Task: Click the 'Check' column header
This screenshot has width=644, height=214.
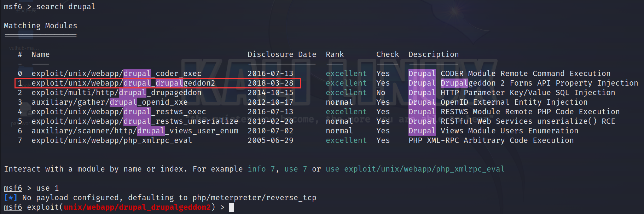Action: (x=388, y=54)
